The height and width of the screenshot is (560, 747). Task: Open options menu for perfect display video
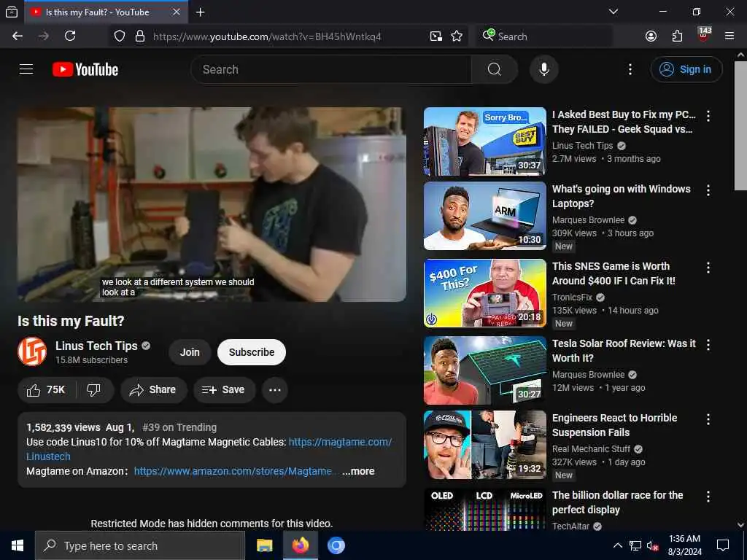pyautogui.click(x=708, y=497)
